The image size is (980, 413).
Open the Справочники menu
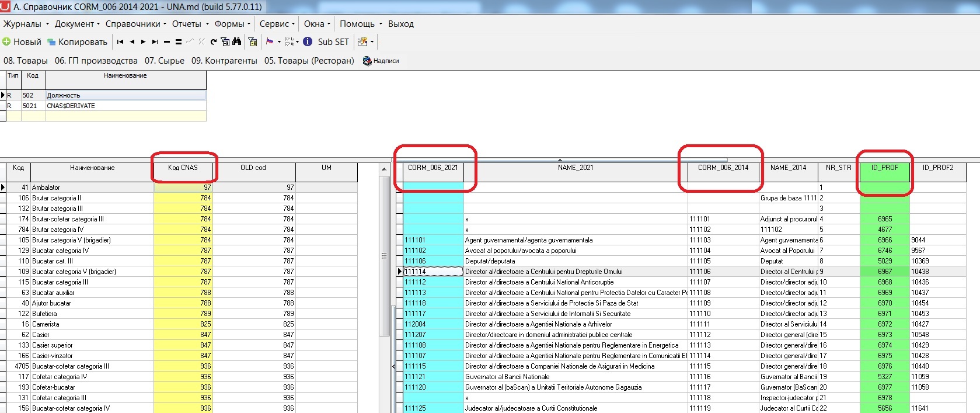136,24
